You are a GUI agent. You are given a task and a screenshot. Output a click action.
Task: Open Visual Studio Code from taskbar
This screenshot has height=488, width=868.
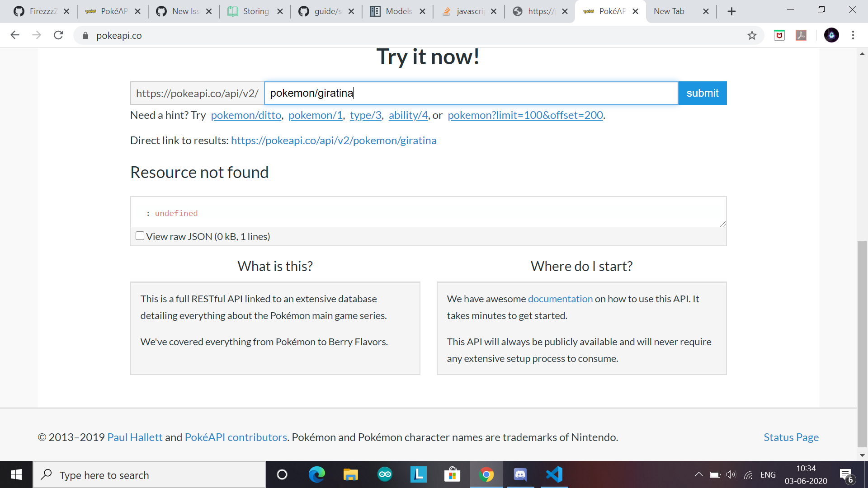(x=554, y=474)
